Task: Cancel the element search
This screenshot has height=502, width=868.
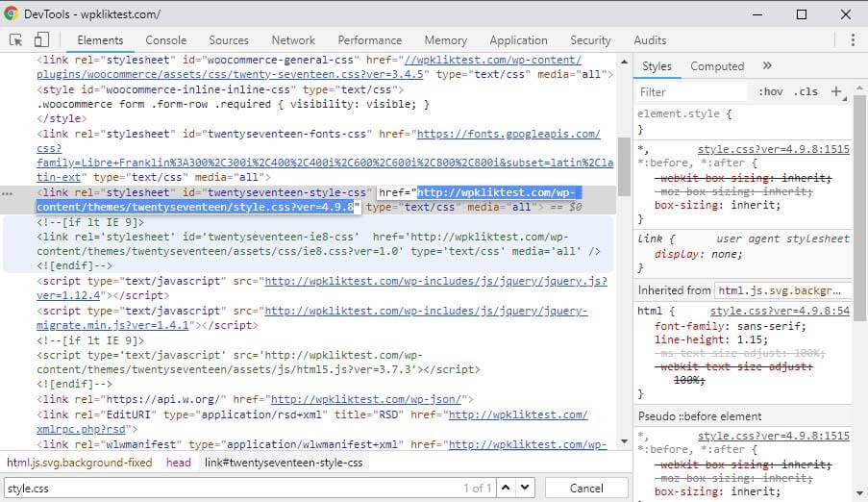Action: (586, 489)
